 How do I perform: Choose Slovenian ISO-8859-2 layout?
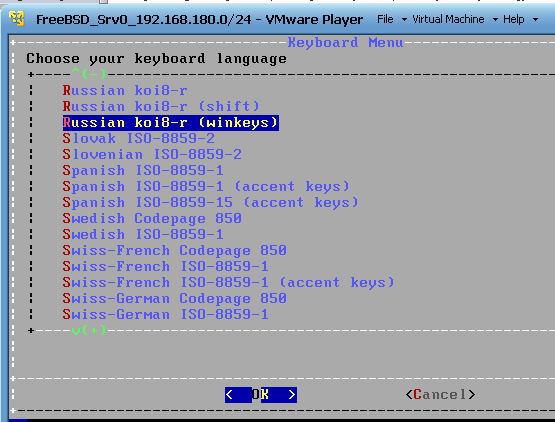point(152,154)
